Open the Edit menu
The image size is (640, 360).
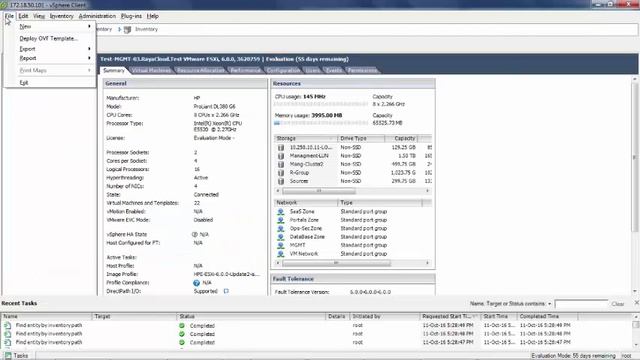(23, 16)
